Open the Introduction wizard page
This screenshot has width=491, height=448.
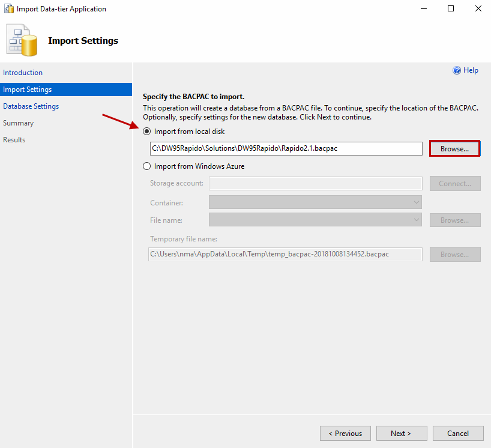pyautogui.click(x=23, y=73)
